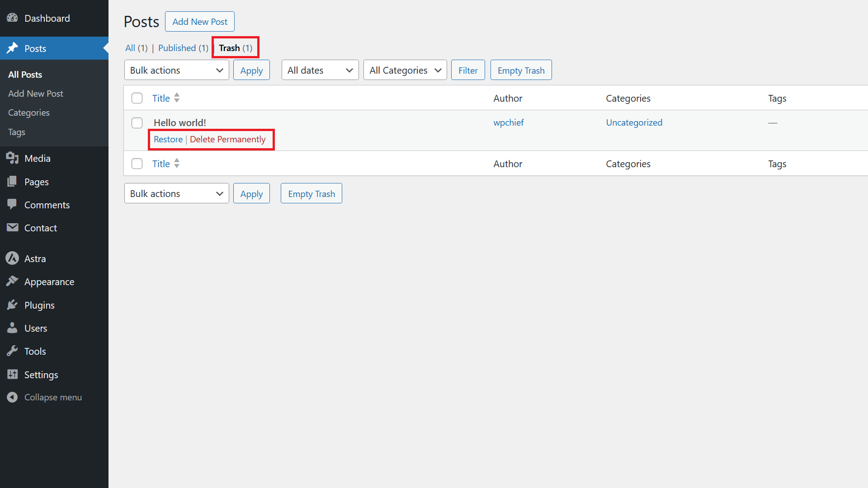Click the Posts icon in sidebar
The height and width of the screenshot is (488, 868).
(12, 48)
